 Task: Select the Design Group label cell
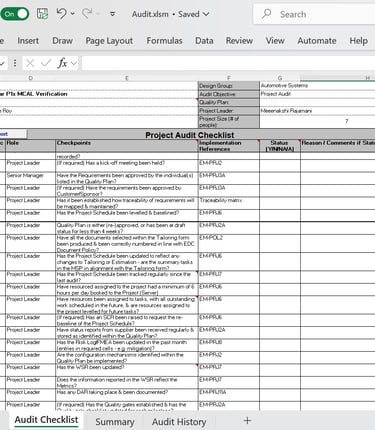click(229, 86)
